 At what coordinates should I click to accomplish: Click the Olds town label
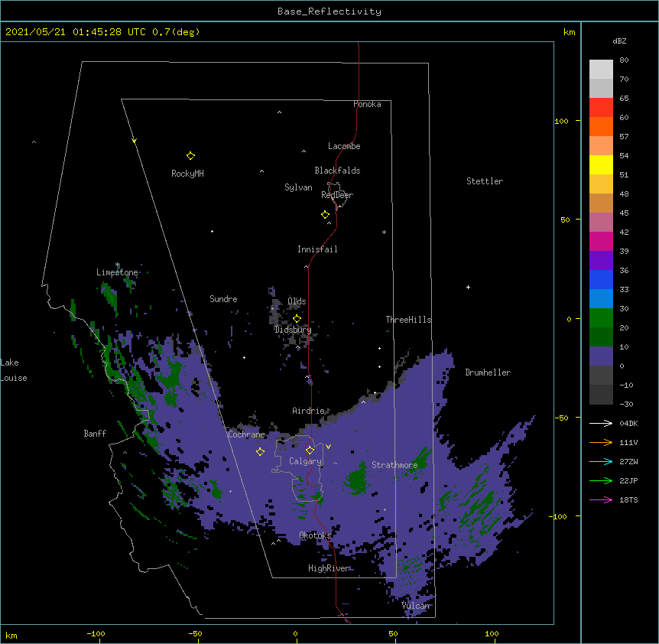[x=297, y=301]
